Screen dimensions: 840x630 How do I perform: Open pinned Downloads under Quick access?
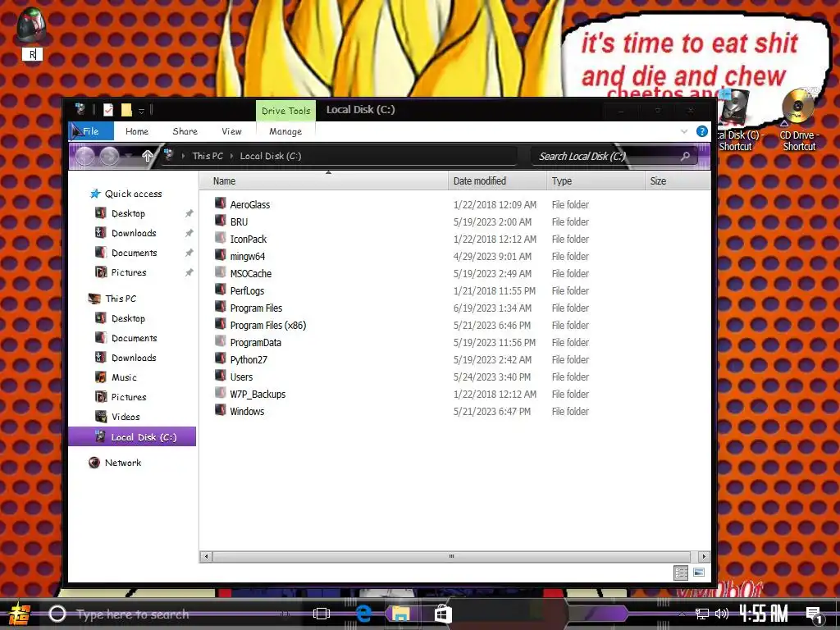[x=134, y=233]
